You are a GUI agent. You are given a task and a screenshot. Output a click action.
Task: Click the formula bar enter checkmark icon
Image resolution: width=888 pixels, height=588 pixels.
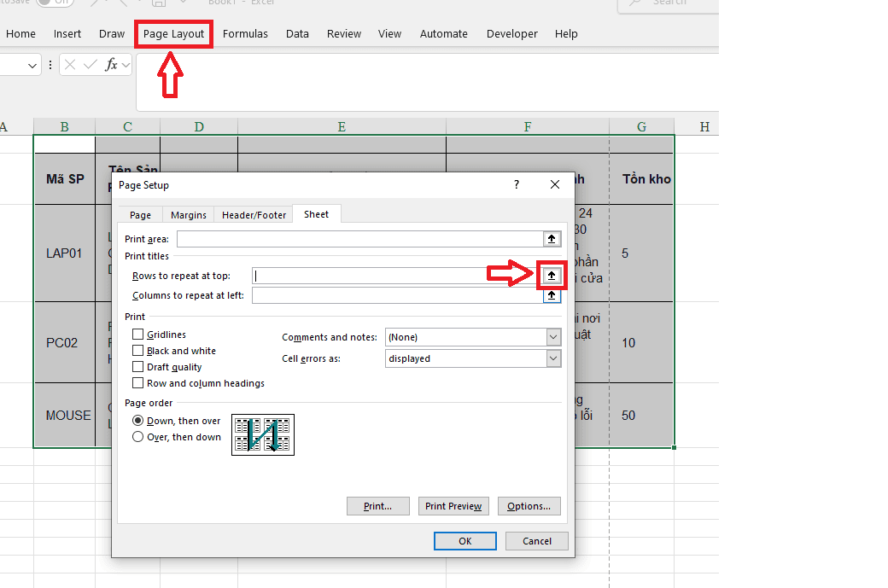(x=90, y=65)
